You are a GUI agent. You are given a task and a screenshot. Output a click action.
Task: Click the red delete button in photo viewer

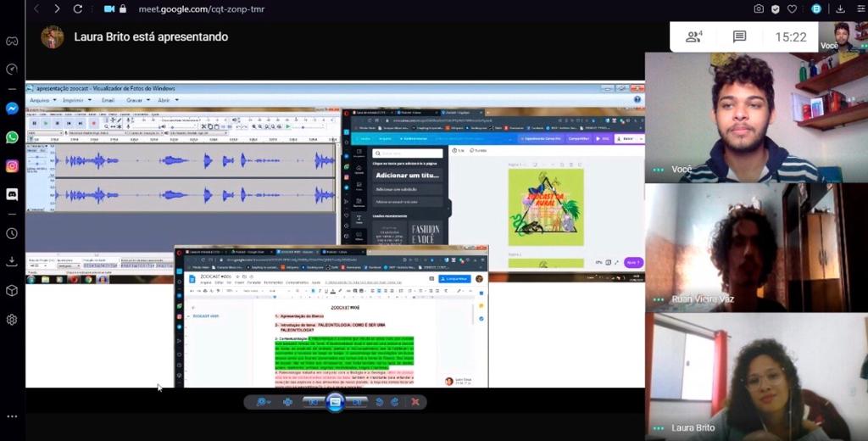[x=415, y=402]
